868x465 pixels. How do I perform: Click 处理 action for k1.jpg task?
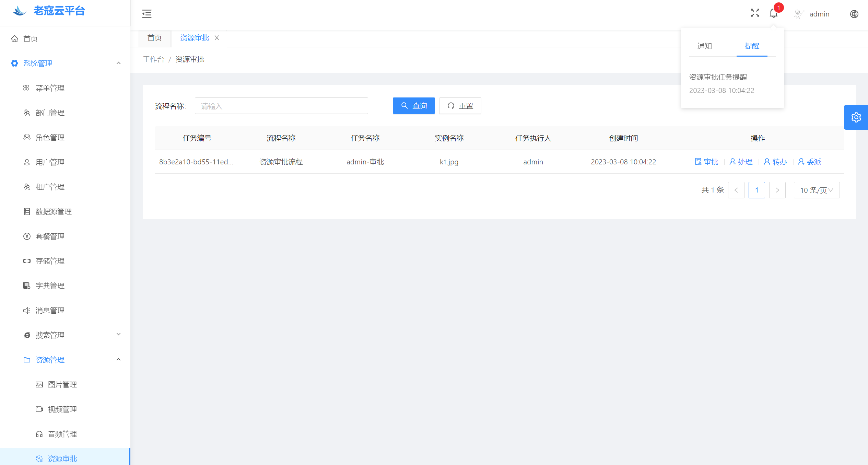click(741, 162)
